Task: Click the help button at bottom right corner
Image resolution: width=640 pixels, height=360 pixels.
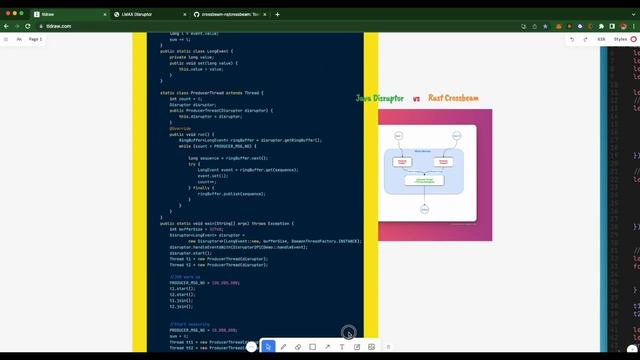Action: [632, 349]
